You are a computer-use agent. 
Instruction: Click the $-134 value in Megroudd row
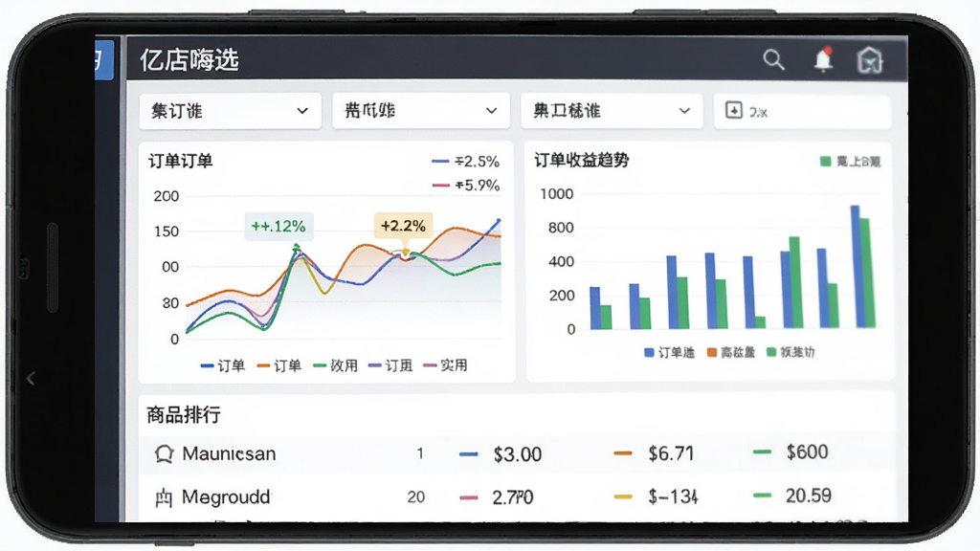coord(673,496)
